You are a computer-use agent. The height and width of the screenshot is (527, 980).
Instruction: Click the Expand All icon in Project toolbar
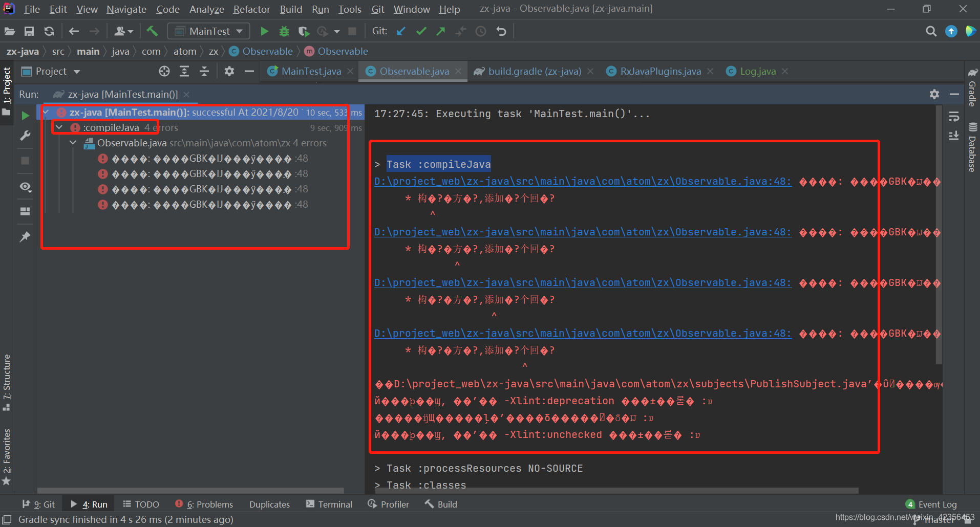pos(184,71)
